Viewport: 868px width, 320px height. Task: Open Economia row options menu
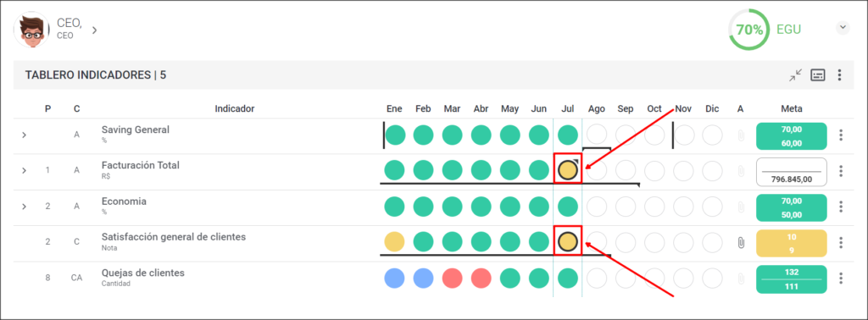(841, 207)
